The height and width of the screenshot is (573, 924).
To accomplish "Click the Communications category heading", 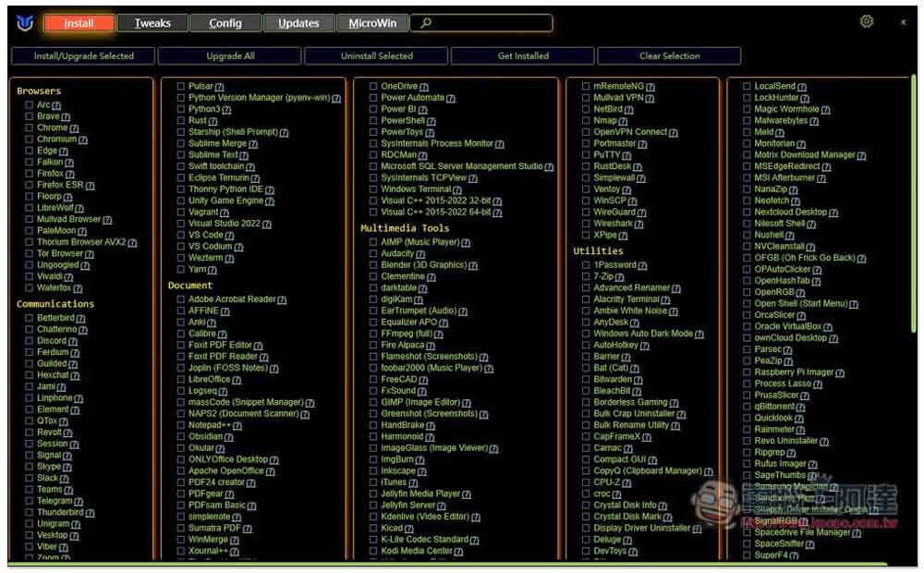I will [x=55, y=304].
